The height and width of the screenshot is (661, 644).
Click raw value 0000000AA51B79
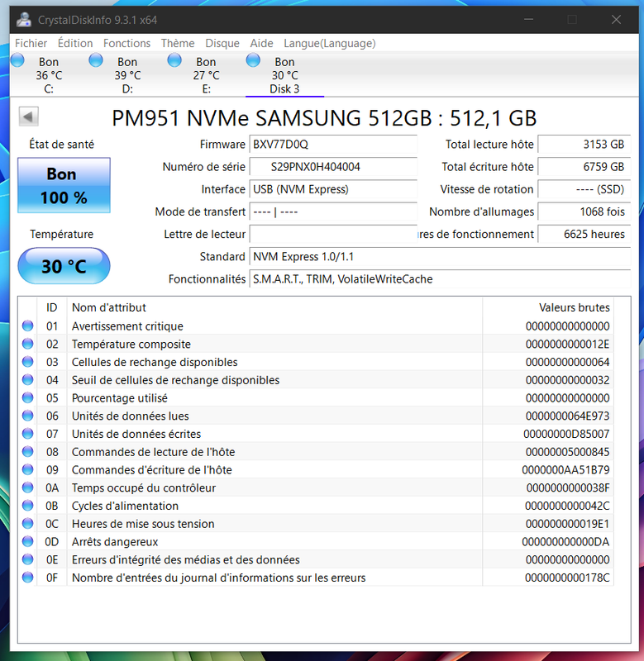(x=565, y=469)
